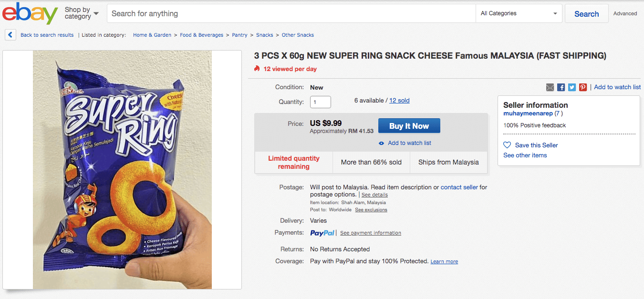Go to Home & Garden breadcrumb
The height and width of the screenshot is (299, 644).
[152, 35]
